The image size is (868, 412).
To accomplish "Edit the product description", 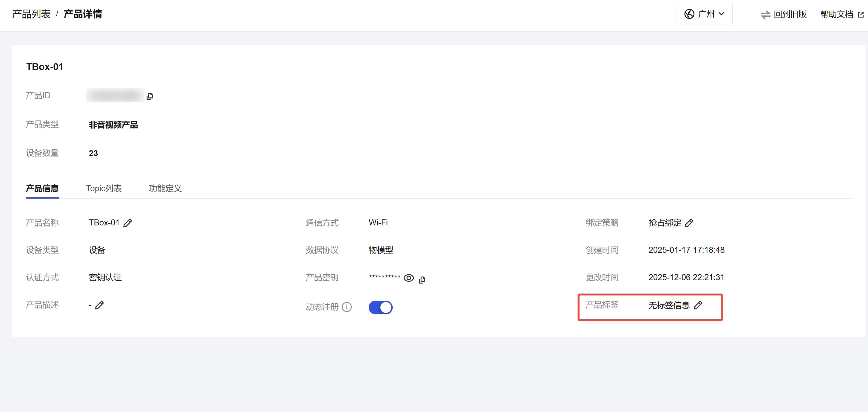I will (99, 305).
